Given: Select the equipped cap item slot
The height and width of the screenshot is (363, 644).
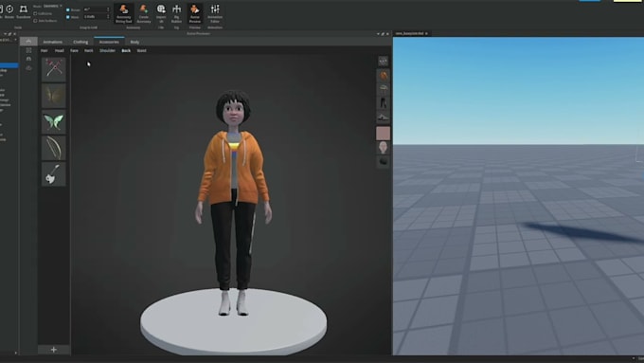Looking at the screenshot, I should tap(384, 89).
